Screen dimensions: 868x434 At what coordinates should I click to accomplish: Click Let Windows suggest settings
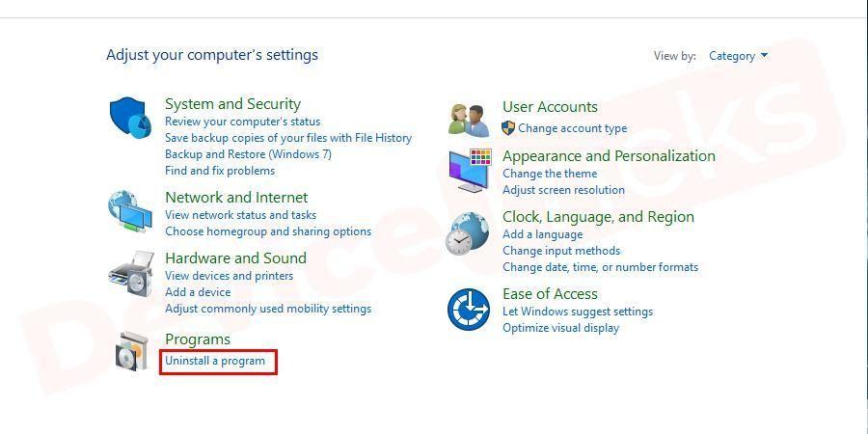pyautogui.click(x=578, y=312)
